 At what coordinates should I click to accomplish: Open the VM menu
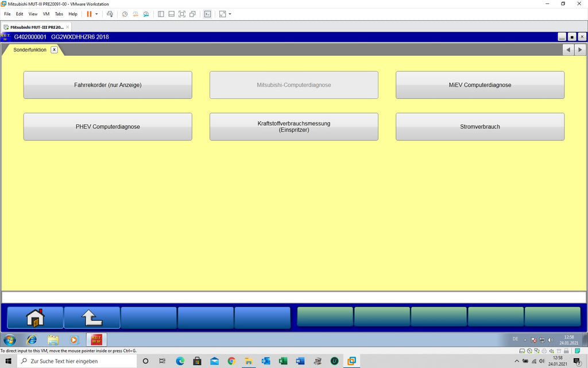46,14
